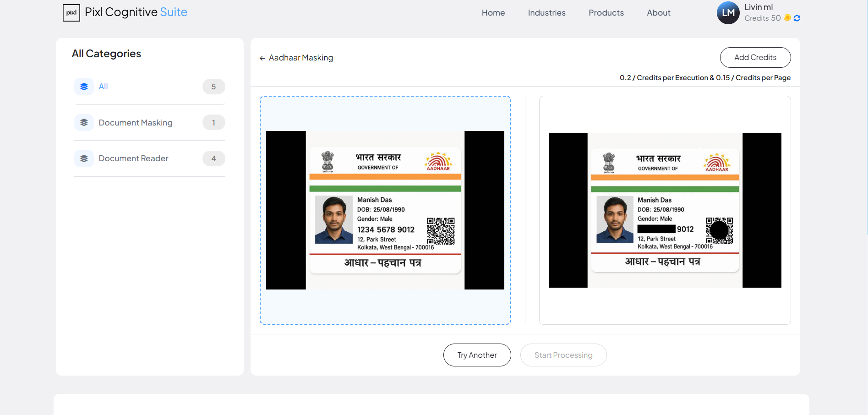
Task: Click the coin icon next to Credits 50
Action: pyautogui.click(x=787, y=17)
